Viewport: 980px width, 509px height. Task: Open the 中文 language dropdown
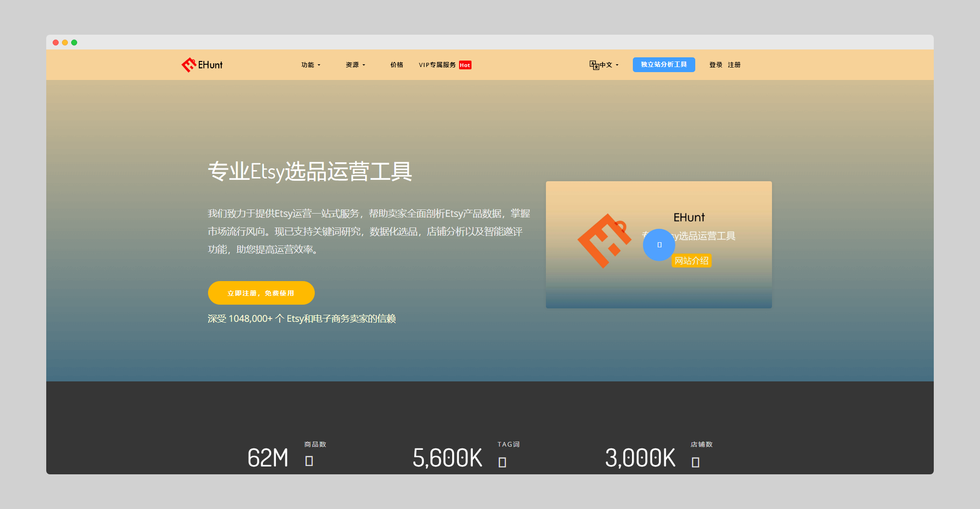pos(609,65)
